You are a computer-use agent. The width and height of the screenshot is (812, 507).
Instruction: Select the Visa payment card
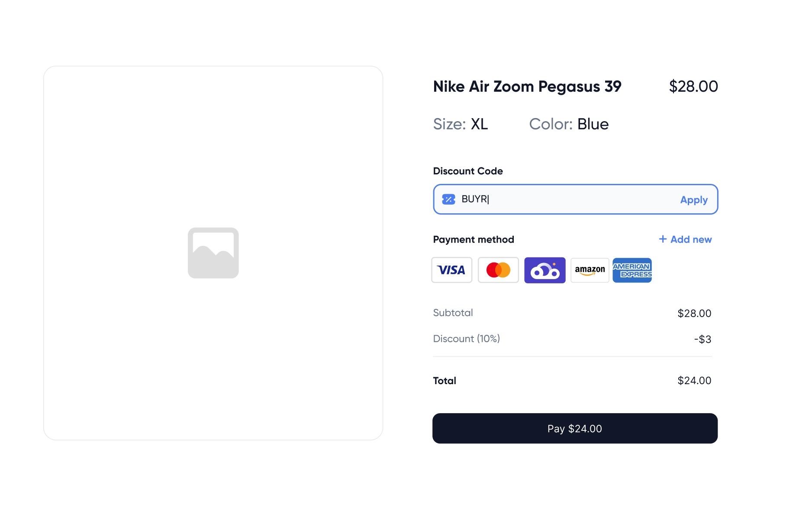click(451, 270)
